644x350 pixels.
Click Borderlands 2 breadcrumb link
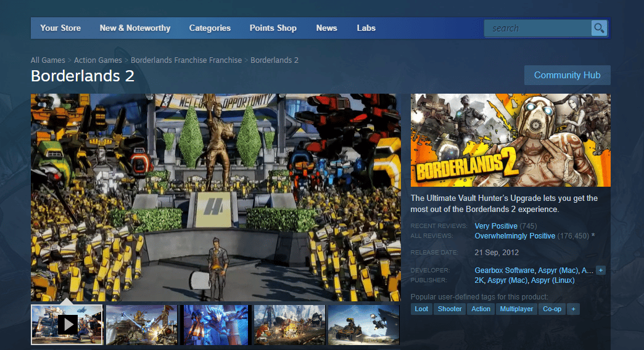pyautogui.click(x=275, y=60)
